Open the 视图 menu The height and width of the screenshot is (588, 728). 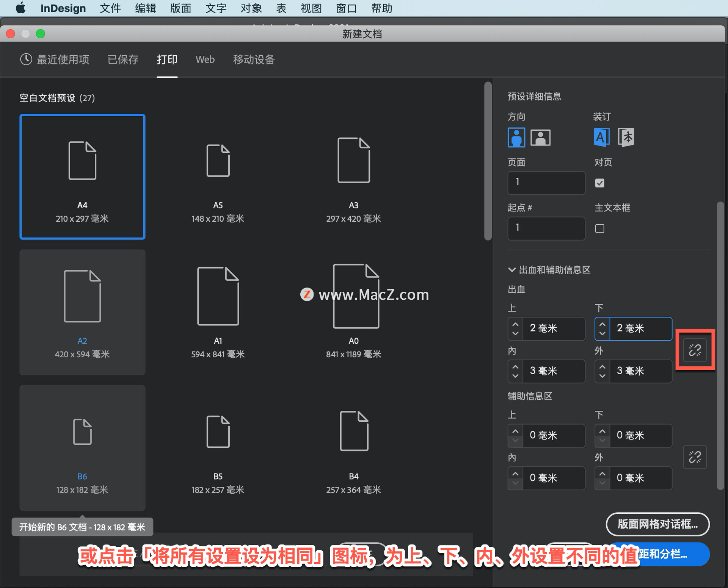(311, 8)
